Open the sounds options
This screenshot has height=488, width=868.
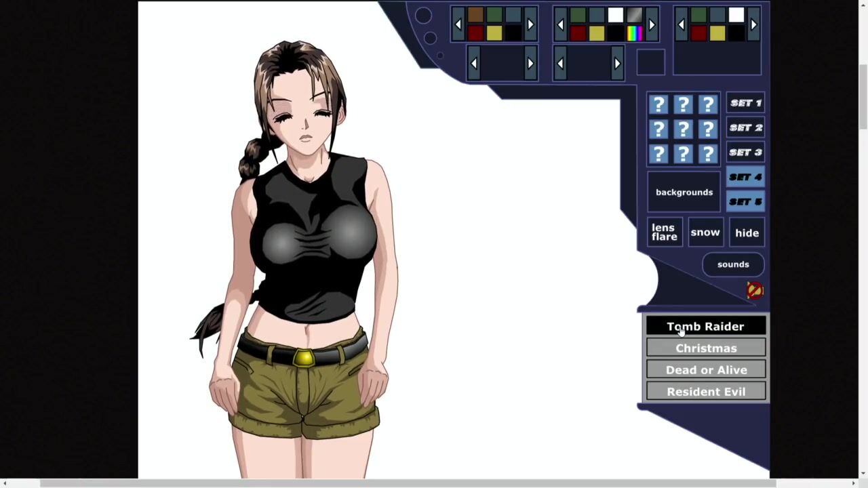pos(733,264)
